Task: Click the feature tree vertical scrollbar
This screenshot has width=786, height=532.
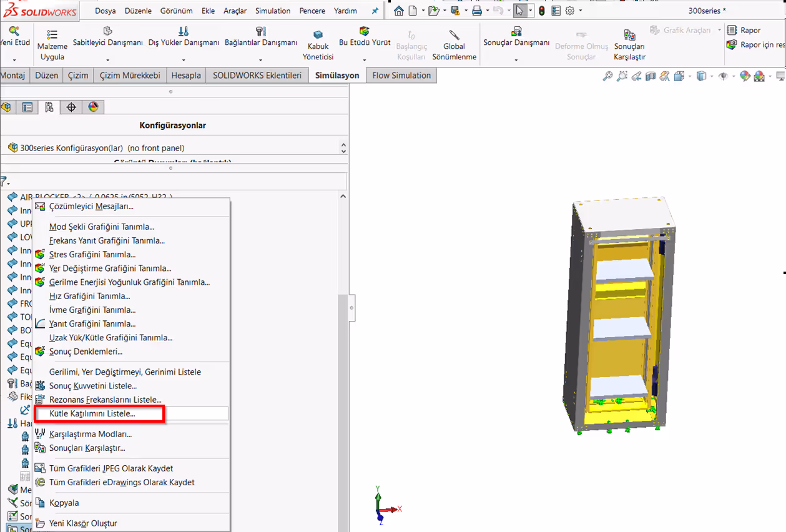Action: tap(342, 412)
